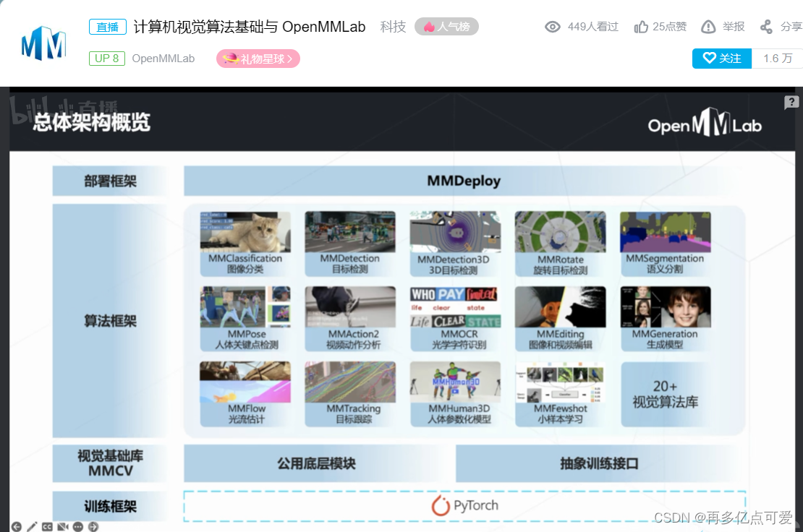The image size is (803, 532).
Task: Click the stream title 计算机视觉算法基础与 OpenMMLab
Action: (x=250, y=27)
